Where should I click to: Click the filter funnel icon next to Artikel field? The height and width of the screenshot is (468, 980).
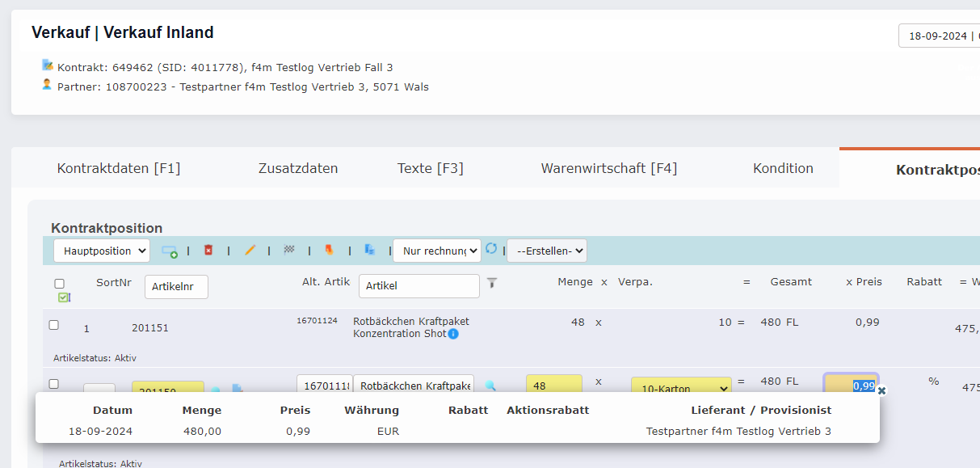pyautogui.click(x=492, y=285)
